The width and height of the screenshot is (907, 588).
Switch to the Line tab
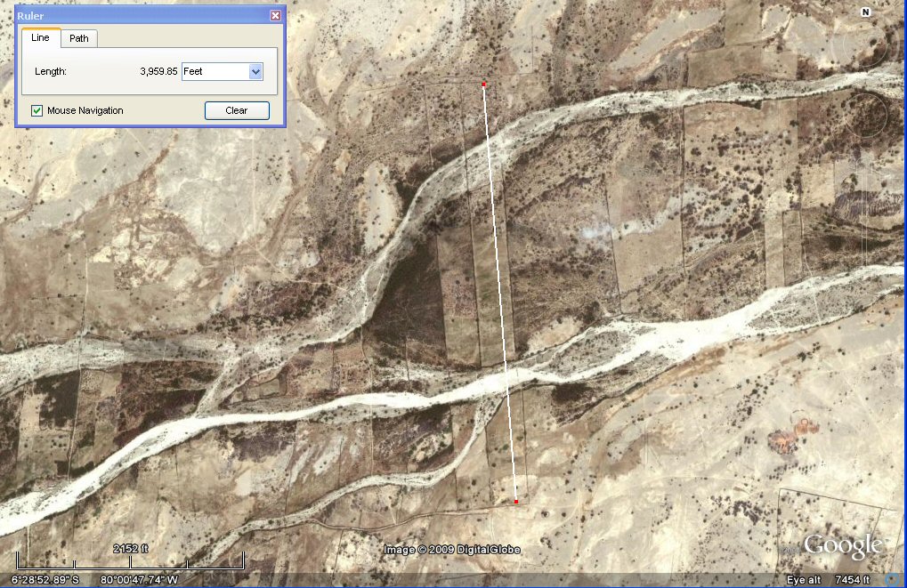[41, 37]
